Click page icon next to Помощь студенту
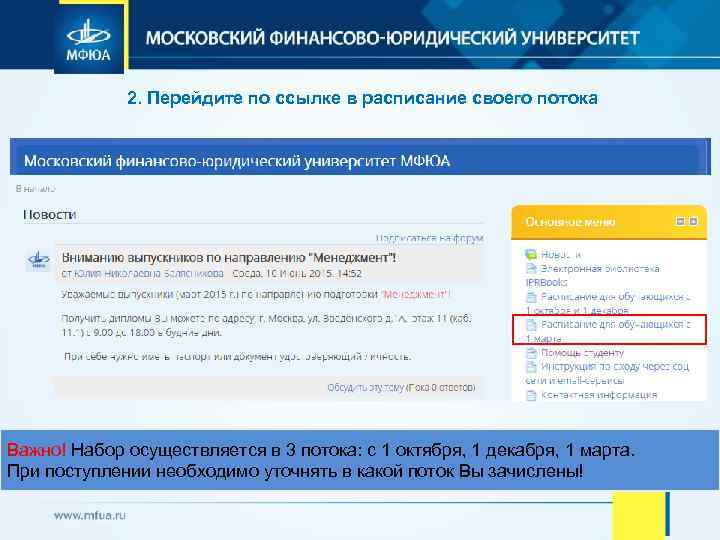This screenshot has height=540, width=720. 531,353
